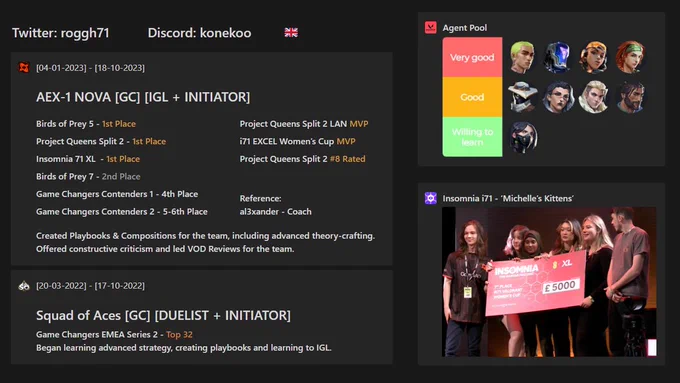Click the al3xander - Coach reference

pos(275,212)
